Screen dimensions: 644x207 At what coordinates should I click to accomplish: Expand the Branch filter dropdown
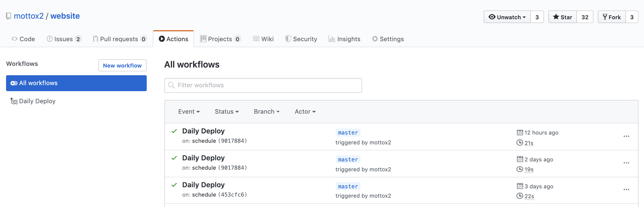(x=267, y=112)
